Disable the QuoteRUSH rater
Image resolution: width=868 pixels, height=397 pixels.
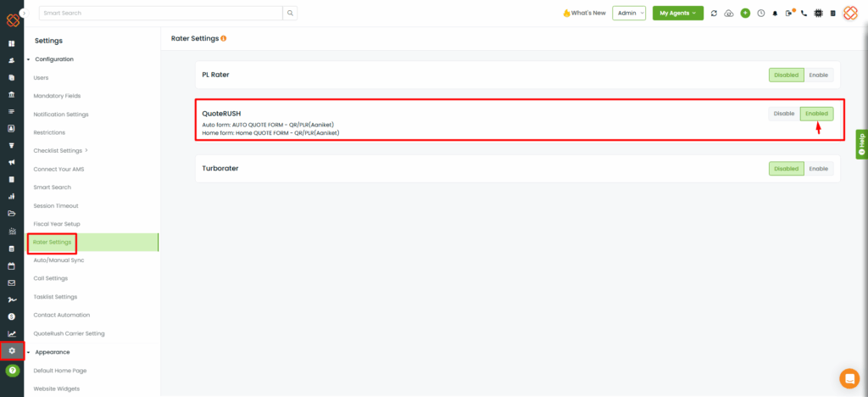tap(784, 114)
